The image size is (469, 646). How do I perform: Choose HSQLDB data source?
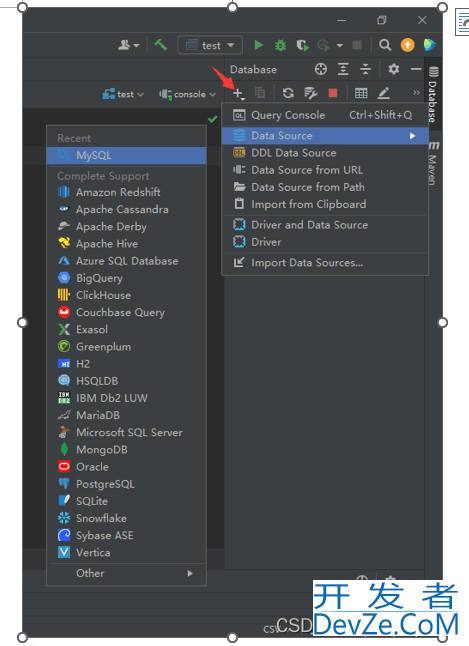point(127,381)
